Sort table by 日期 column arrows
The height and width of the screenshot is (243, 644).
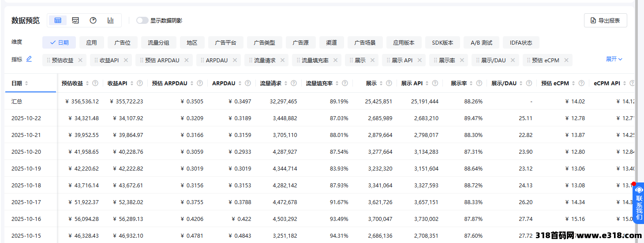(26, 84)
